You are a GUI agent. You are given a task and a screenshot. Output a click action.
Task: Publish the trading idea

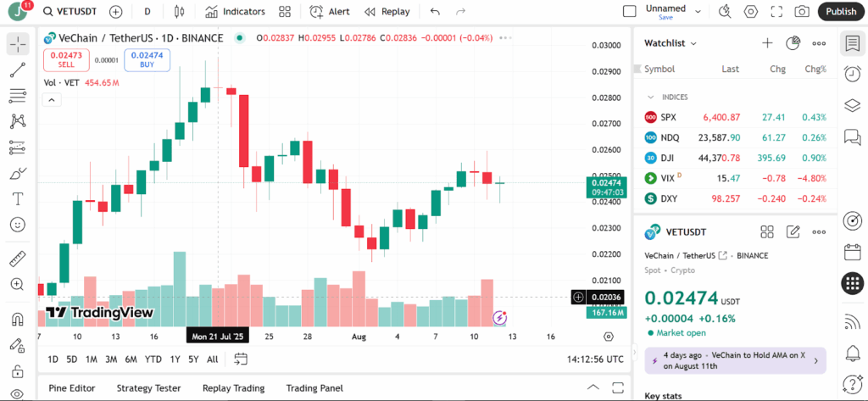pyautogui.click(x=841, y=11)
